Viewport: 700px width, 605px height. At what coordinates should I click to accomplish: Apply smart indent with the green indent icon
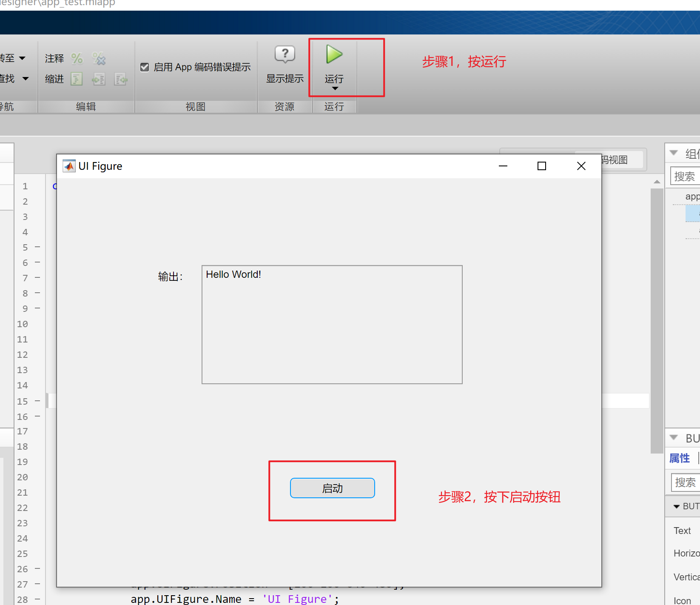pos(77,79)
